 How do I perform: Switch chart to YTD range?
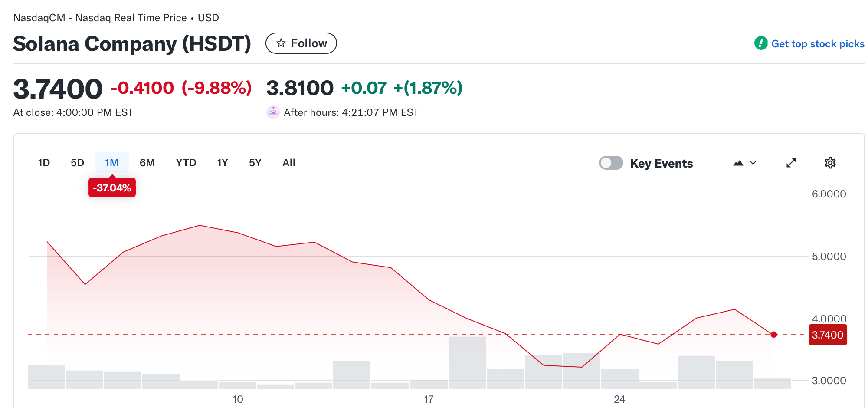click(x=186, y=163)
